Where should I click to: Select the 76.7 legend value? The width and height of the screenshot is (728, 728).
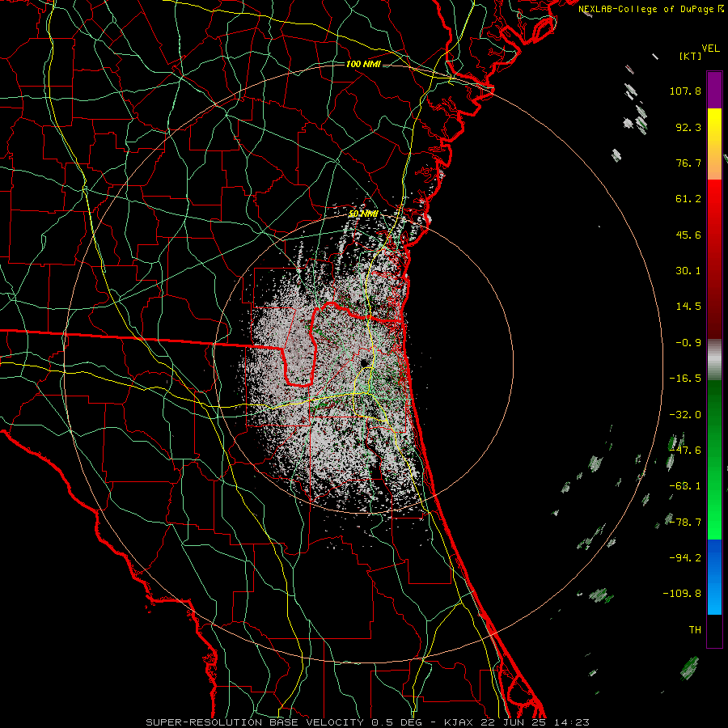point(688,163)
